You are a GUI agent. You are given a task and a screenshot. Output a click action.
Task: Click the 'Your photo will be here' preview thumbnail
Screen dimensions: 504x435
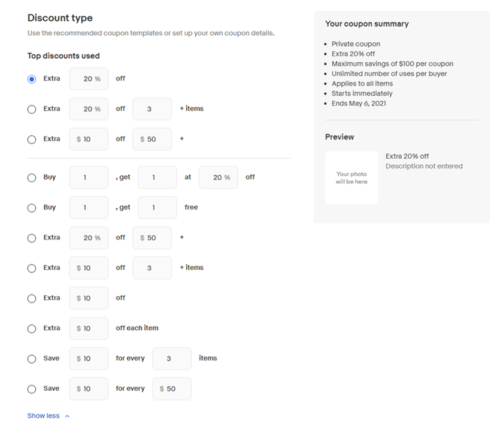351,178
